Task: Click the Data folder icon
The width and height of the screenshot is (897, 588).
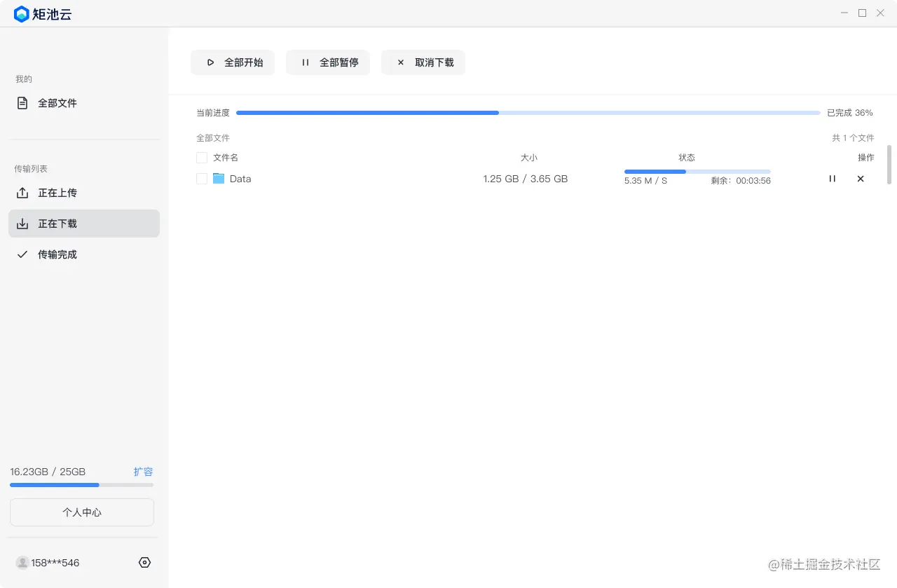Action: (218, 179)
